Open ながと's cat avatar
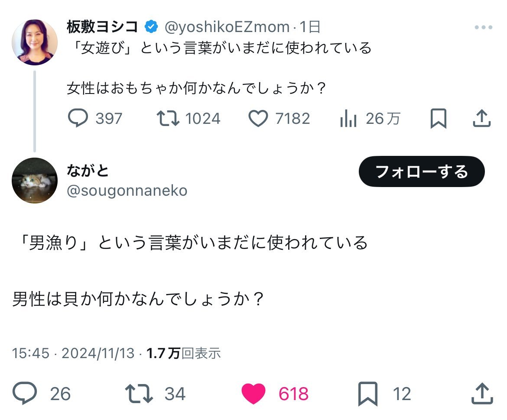This screenshot has height=420, width=507. (x=35, y=180)
